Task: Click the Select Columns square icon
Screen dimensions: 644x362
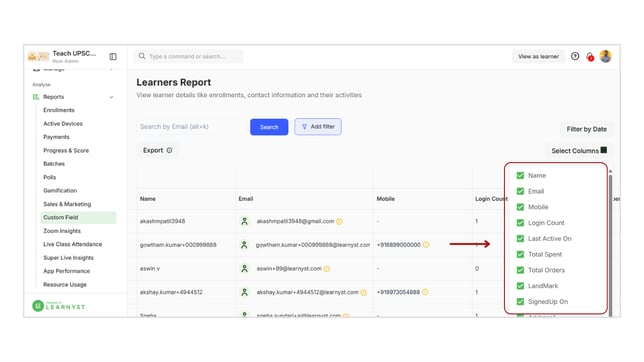Action: pyautogui.click(x=603, y=150)
